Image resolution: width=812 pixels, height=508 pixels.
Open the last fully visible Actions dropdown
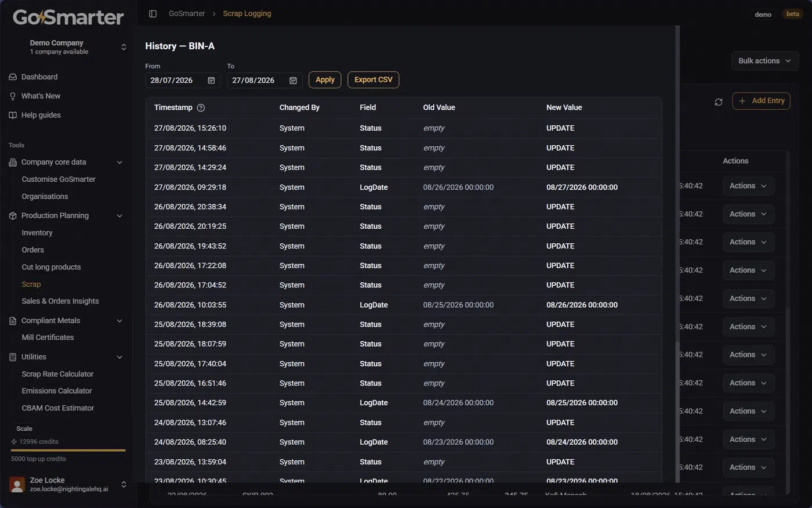click(748, 467)
